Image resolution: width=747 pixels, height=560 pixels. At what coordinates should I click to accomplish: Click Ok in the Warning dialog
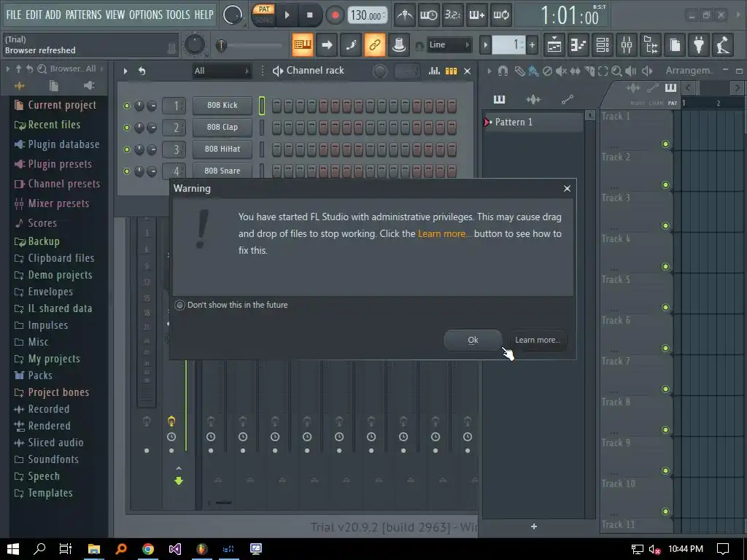pos(473,340)
